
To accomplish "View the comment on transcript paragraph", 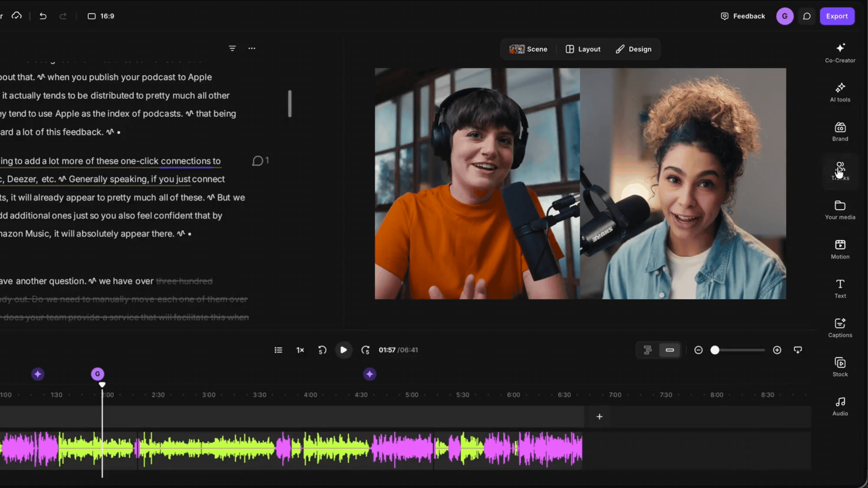I will 260,161.
